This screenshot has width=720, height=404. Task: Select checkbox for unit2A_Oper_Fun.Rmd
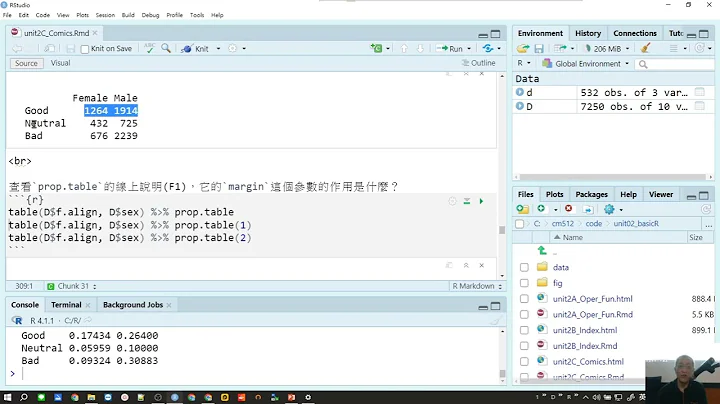(x=524, y=314)
